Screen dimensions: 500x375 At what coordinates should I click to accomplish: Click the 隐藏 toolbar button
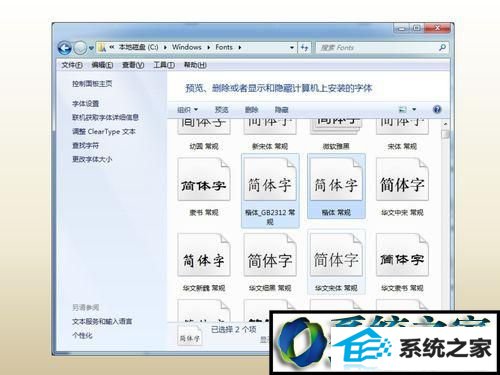282,110
